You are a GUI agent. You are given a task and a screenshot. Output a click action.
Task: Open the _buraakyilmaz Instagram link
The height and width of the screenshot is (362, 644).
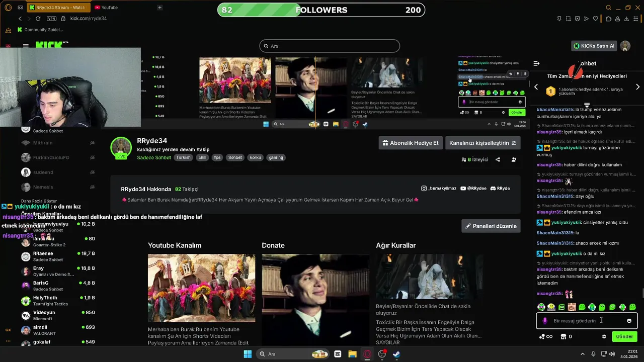pyautogui.click(x=439, y=189)
